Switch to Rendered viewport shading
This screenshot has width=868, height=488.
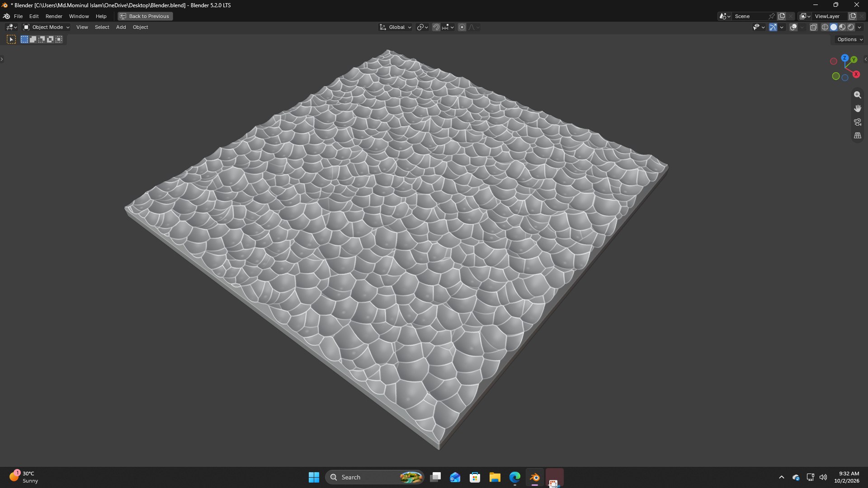point(851,28)
